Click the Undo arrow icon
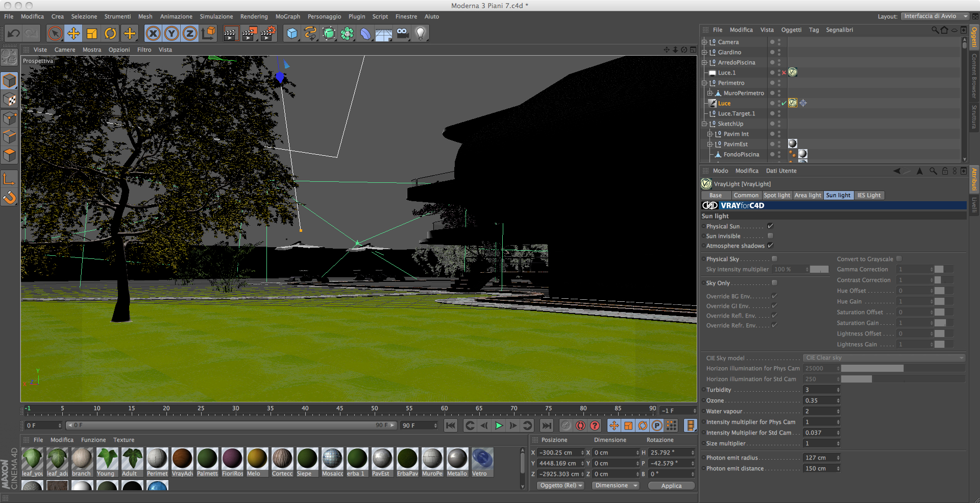This screenshot has width=980, height=503. pos(14,34)
